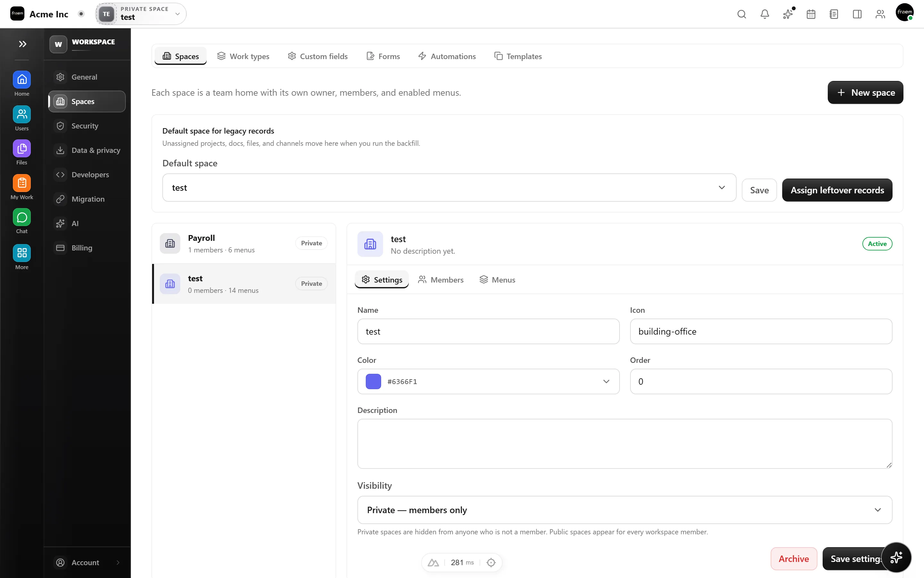Open the Templates tab
924x578 pixels.
point(518,56)
